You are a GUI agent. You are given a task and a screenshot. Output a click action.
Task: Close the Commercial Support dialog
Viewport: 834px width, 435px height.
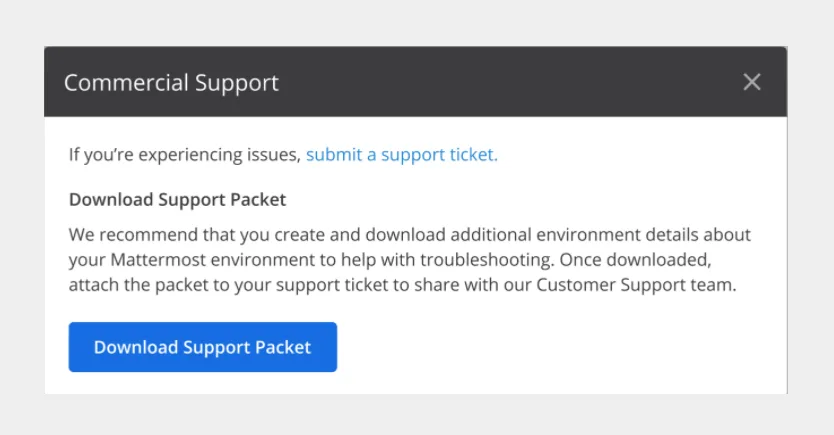752,82
